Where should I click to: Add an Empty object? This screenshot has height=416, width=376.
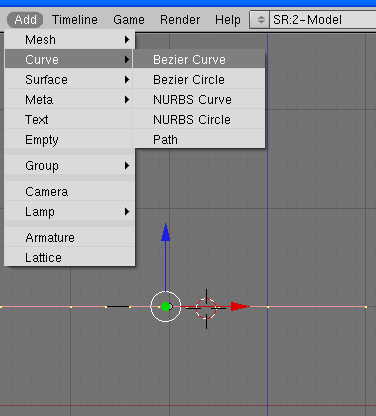[70, 139]
